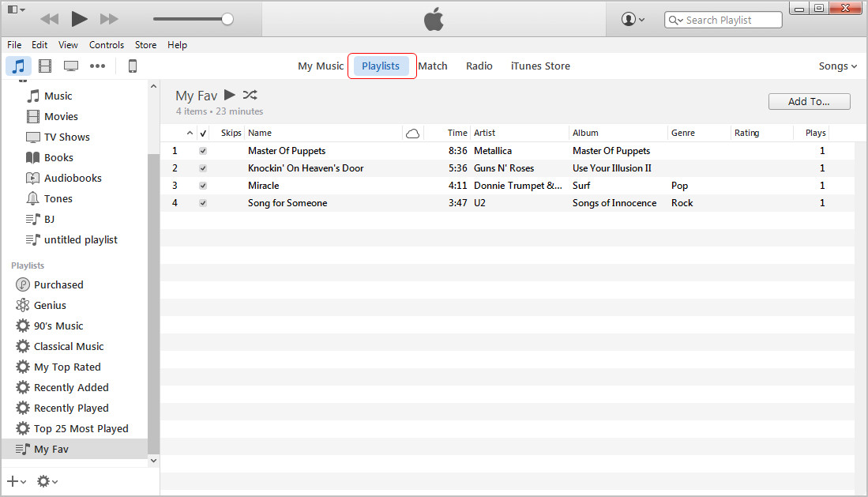Image resolution: width=868 pixels, height=497 pixels.
Task: Open the Songs view dropdown
Action: coord(837,66)
